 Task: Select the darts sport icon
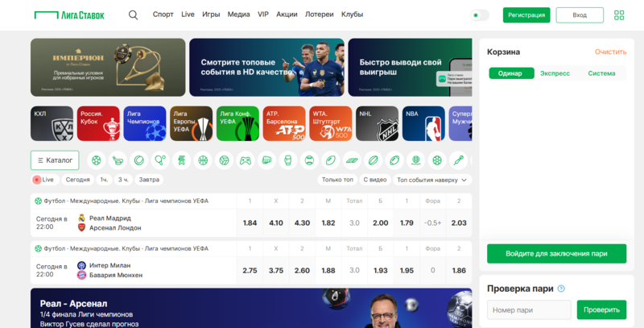tap(458, 160)
